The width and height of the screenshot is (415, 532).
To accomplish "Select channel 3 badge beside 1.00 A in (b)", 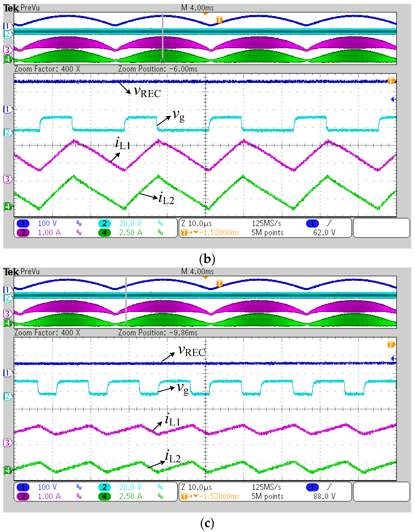I will pos(23,233).
